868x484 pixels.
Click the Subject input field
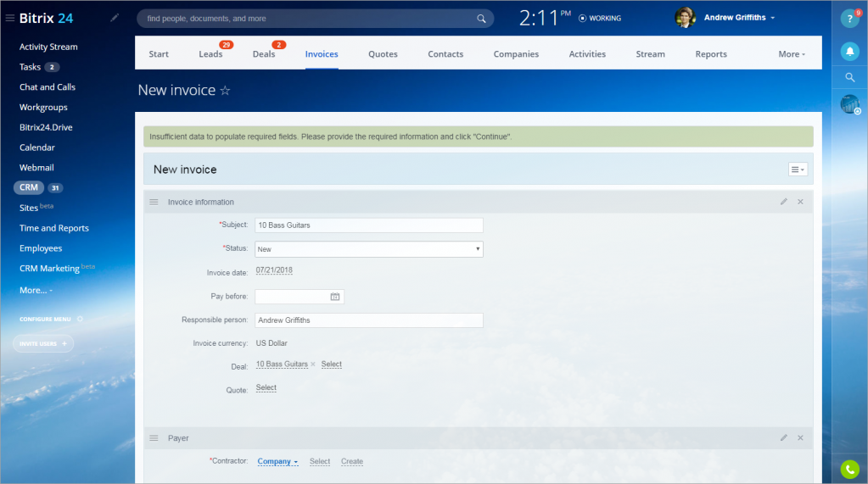(x=369, y=225)
